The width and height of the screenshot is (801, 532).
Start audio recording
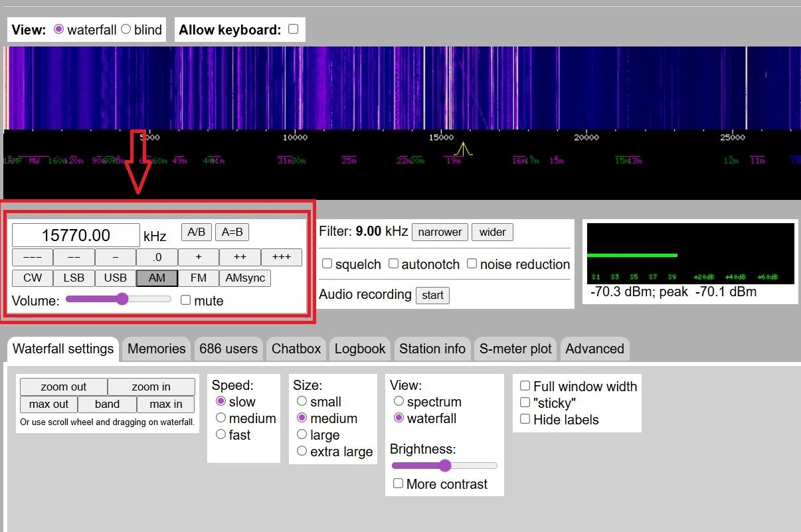click(x=432, y=296)
